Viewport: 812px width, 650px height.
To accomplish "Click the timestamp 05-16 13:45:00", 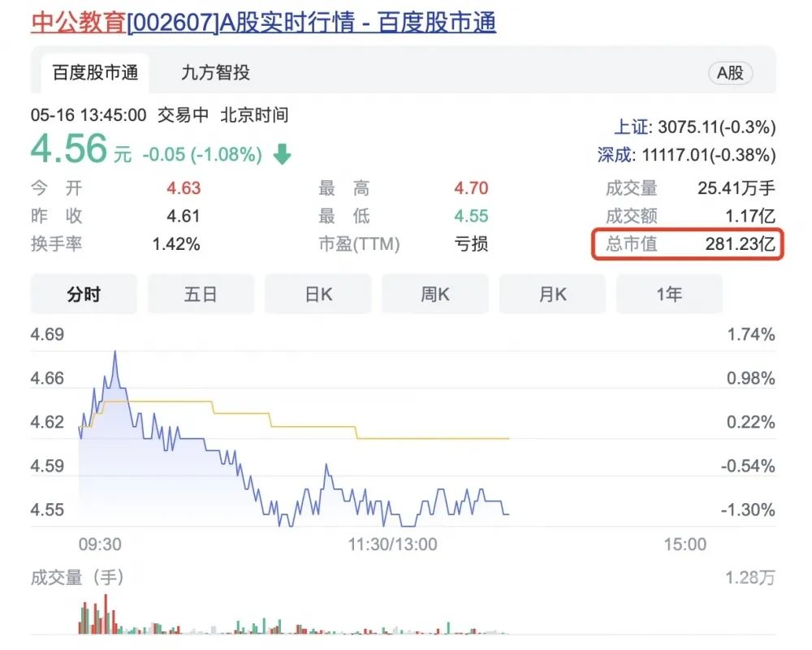I will (x=89, y=115).
